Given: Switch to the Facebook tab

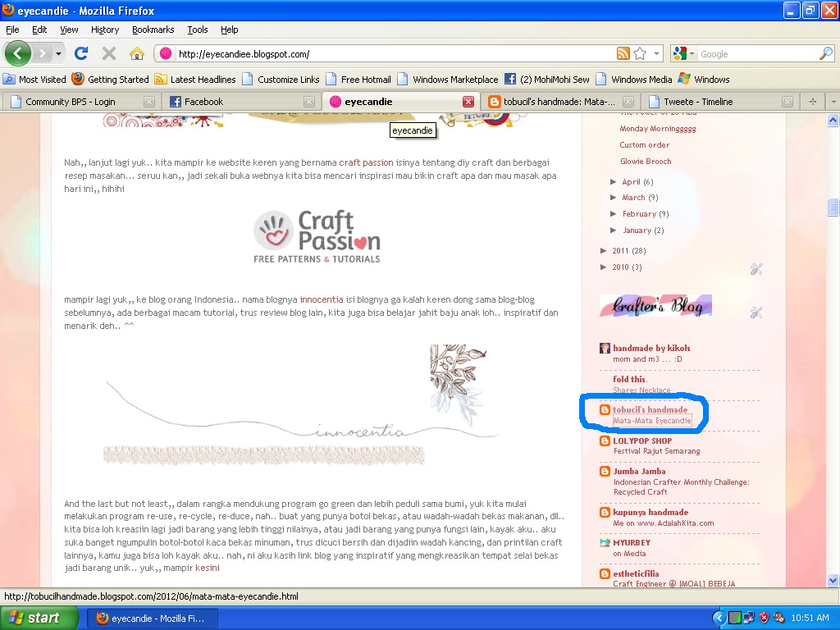Looking at the screenshot, I should pyautogui.click(x=242, y=101).
